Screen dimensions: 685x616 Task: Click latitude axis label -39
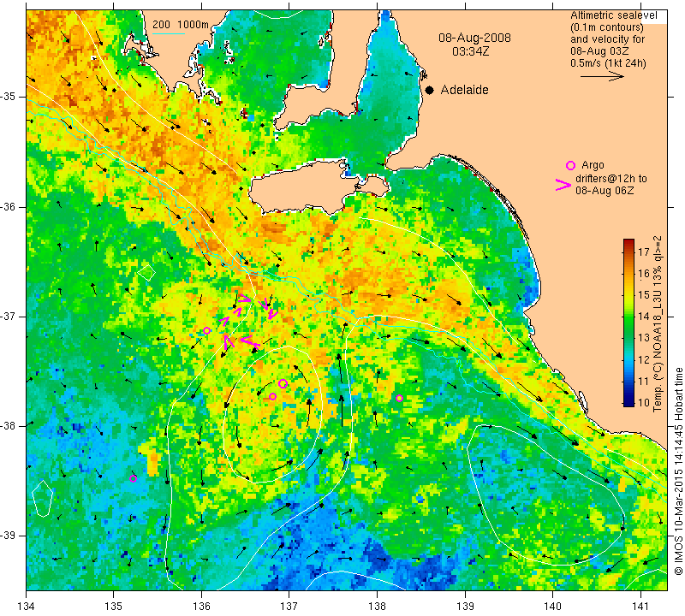point(8,535)
